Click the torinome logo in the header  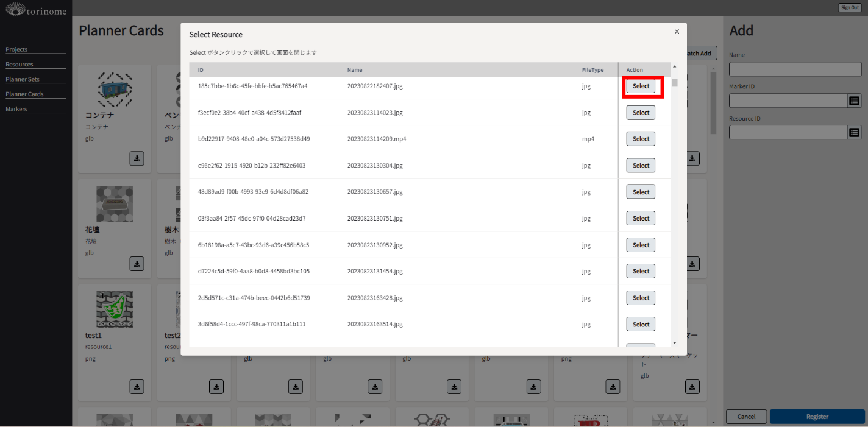point(36,9)
